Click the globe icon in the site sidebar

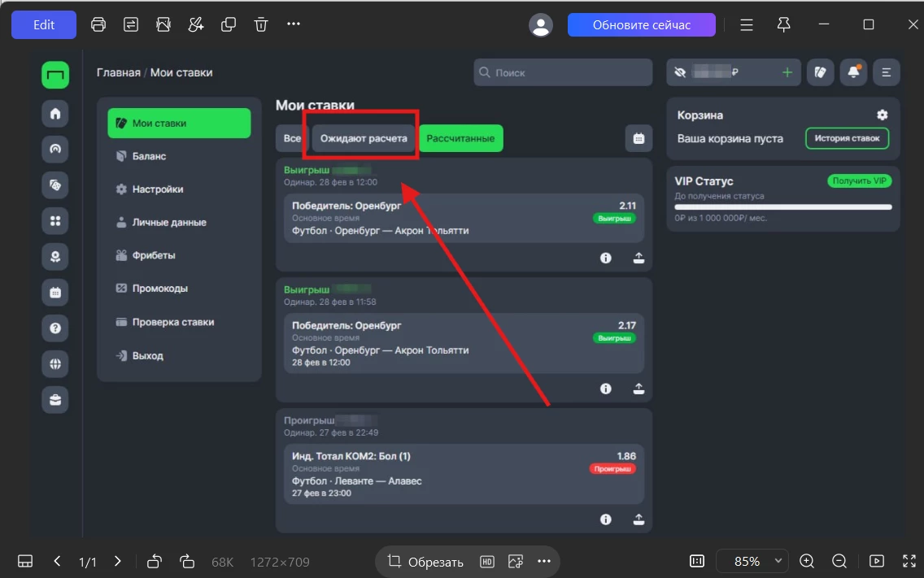(x=55, y=364)
